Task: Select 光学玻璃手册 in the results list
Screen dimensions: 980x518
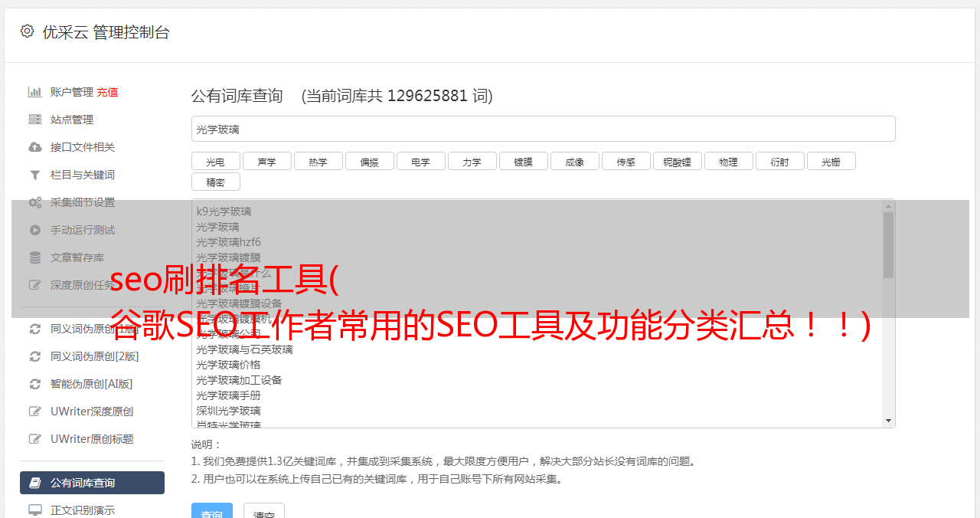Action: (x=228, y=395)
